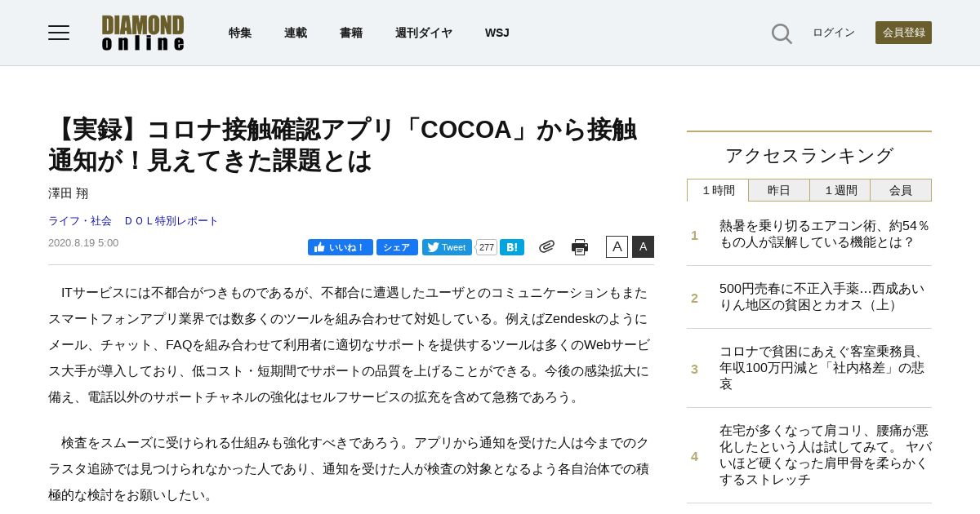Click the article headline about COCOA

[343, 145]
